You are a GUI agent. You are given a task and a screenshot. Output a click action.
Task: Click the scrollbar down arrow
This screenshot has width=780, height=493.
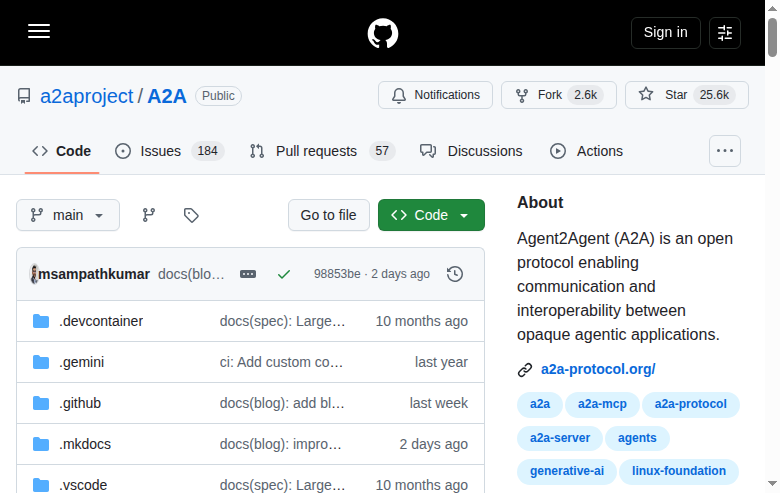coord(772,483)
